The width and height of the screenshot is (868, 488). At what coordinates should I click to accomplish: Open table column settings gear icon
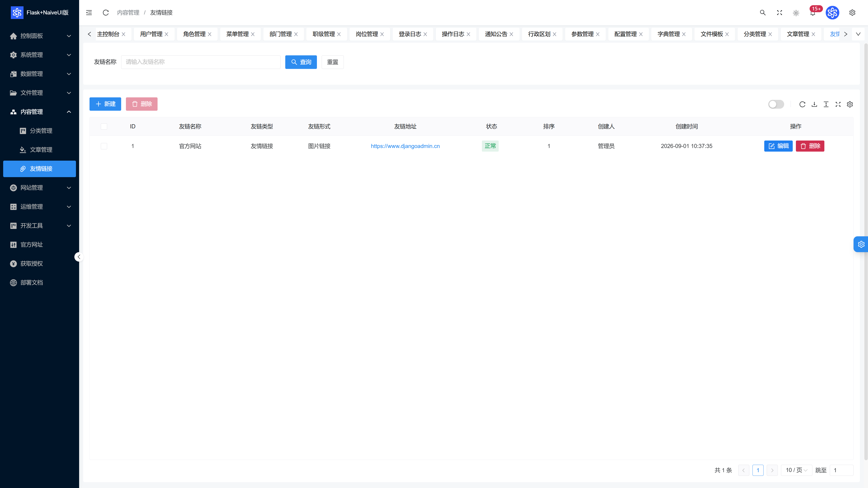click(850, 104)
